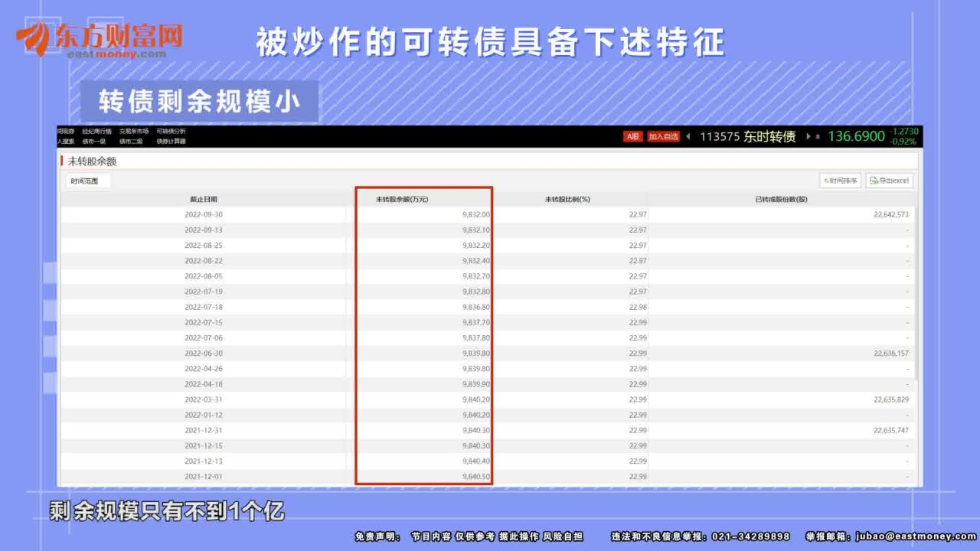Open 债市一级 menu item

coord(94,141)
